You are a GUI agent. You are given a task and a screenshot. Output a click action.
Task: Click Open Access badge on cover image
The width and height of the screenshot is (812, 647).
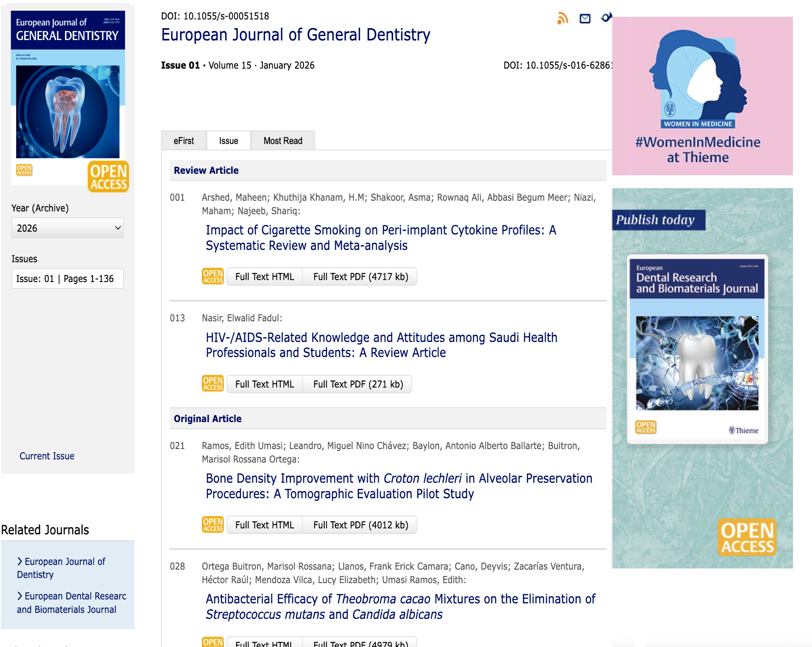108,177
